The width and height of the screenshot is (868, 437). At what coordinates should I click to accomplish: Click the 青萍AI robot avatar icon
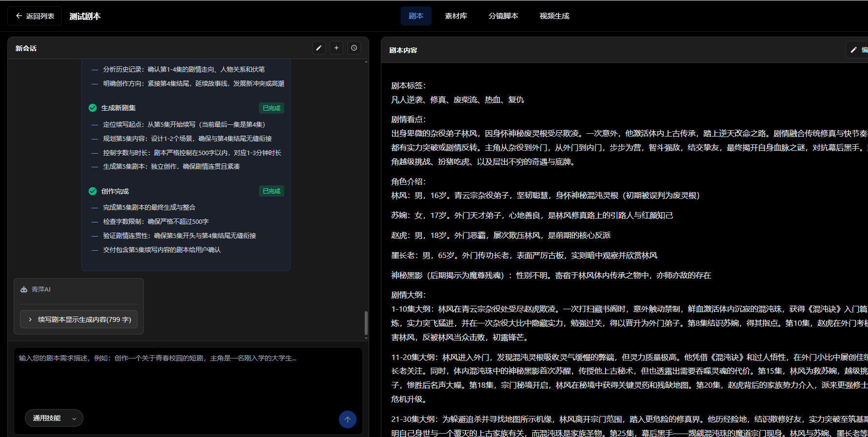click(24, 290)
